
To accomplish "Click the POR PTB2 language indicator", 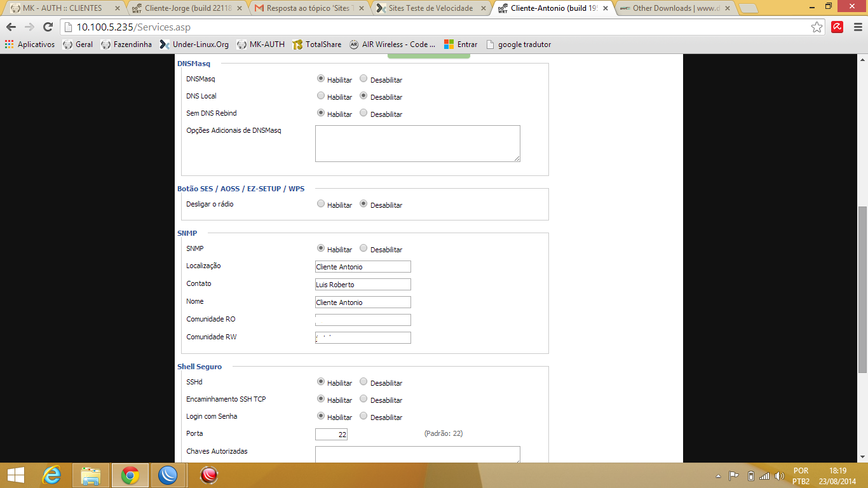I will click(801, 476).
